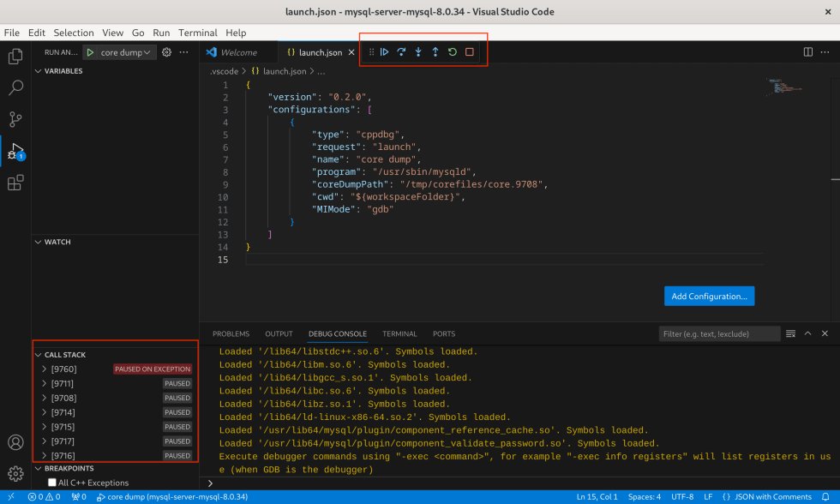Open the Terminal menu
The image size is (840, 504).
197,33
